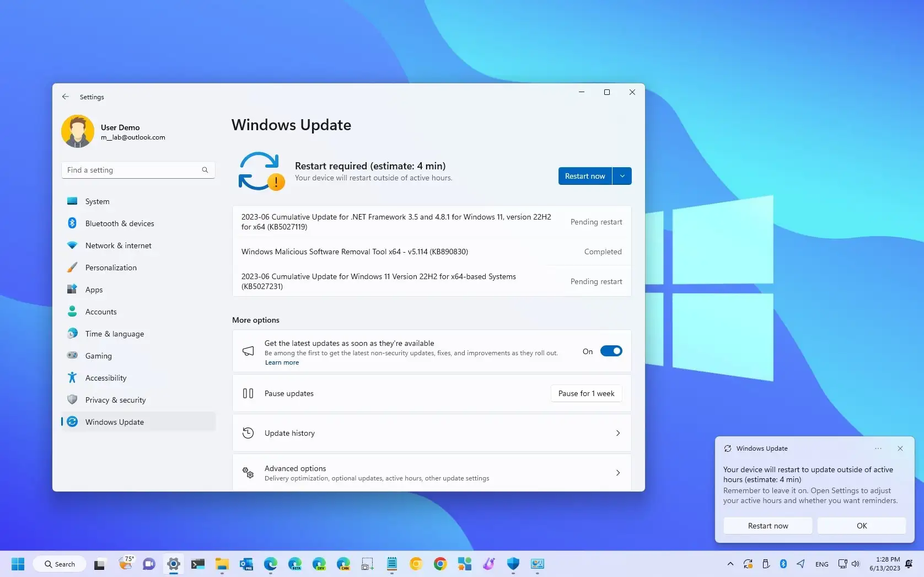Open the Gaming settings icon
The image size is (924, 577).
(x=73, y=355)
